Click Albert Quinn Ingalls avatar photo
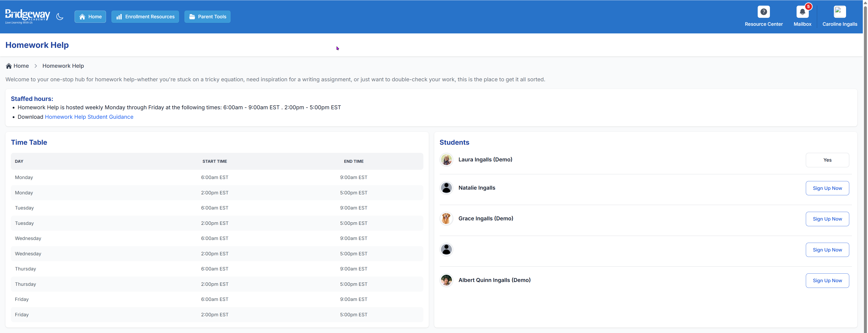This screenshot has width=868, height=333. [x=446, y=280]
